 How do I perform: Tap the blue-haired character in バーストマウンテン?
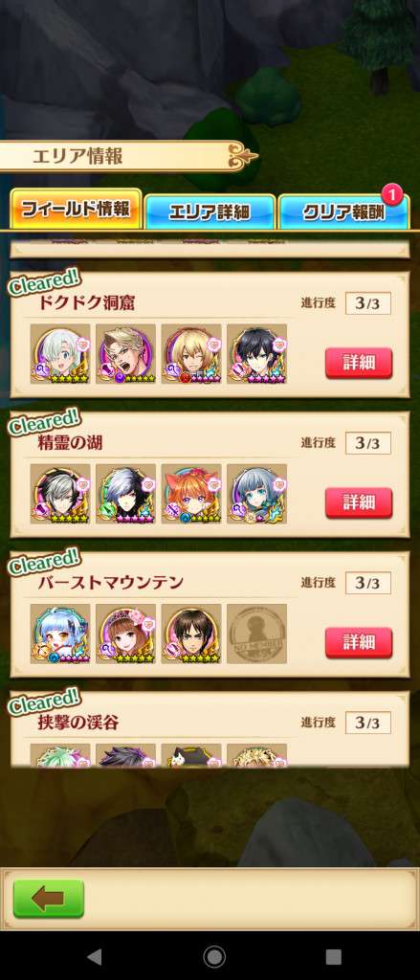60,634
